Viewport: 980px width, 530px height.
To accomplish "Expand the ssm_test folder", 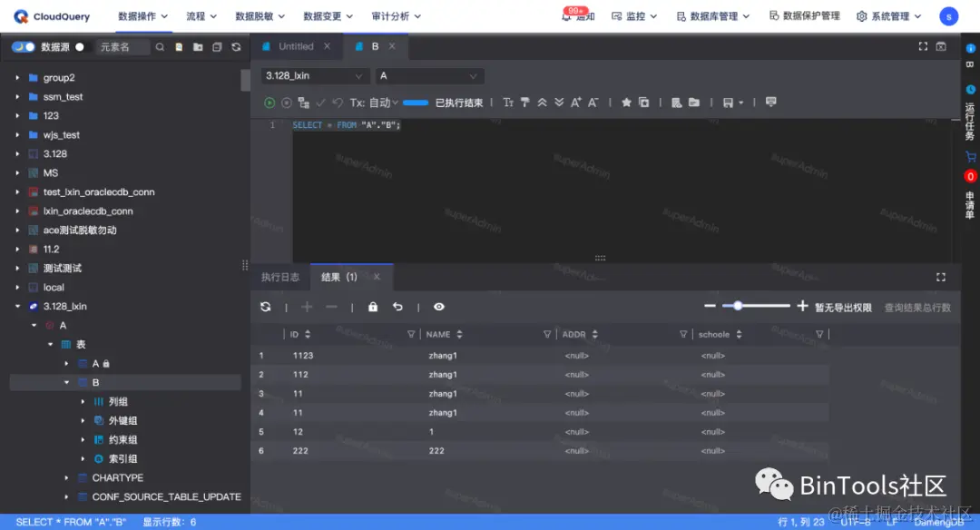I will click(17, 97).
